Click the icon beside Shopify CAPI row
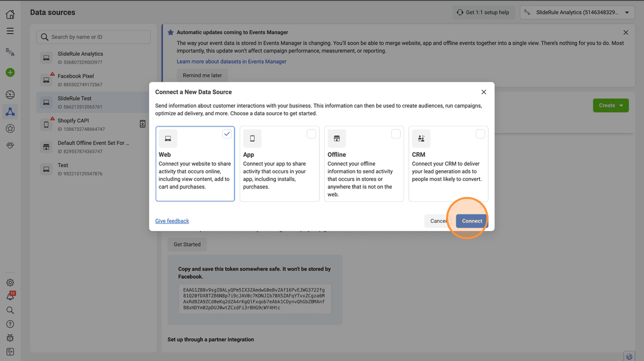 (x=143, y=124)
